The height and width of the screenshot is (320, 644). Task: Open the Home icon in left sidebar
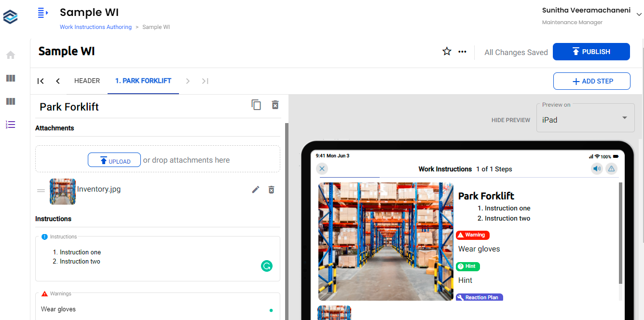click(10, 55)
